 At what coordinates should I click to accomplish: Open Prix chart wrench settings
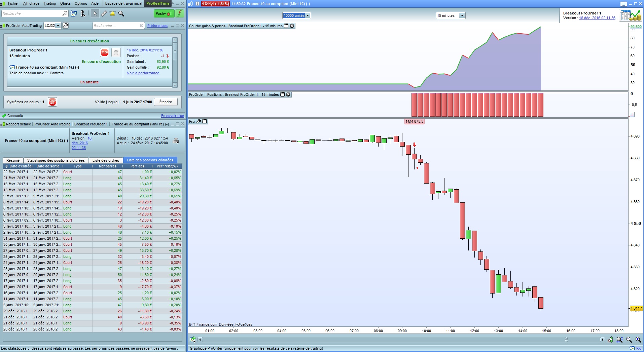click(199, 121)
